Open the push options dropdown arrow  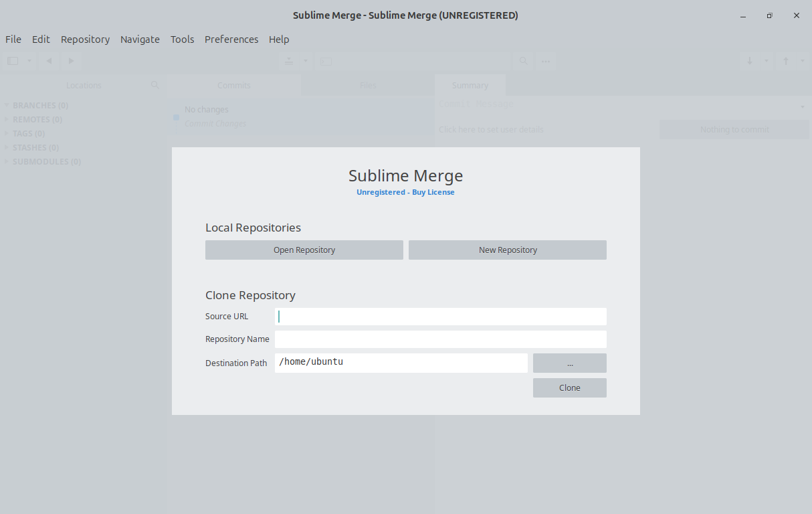point(803,61)
